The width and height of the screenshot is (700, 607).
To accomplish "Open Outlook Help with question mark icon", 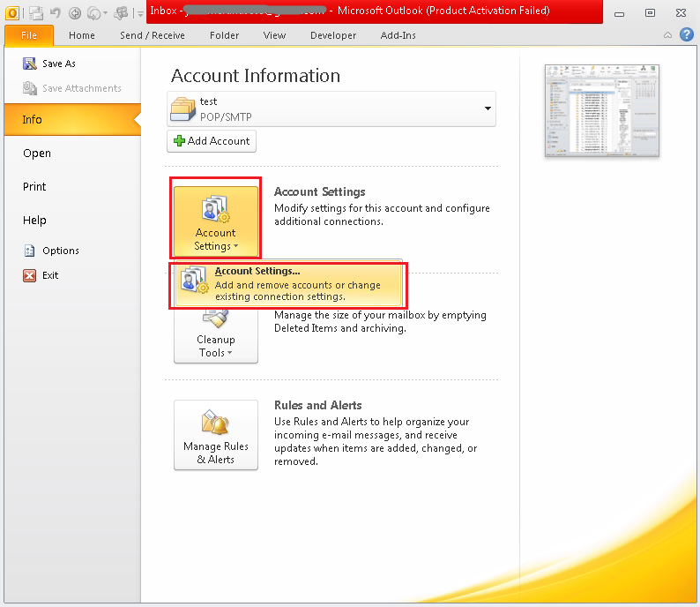I will (687, 34).
